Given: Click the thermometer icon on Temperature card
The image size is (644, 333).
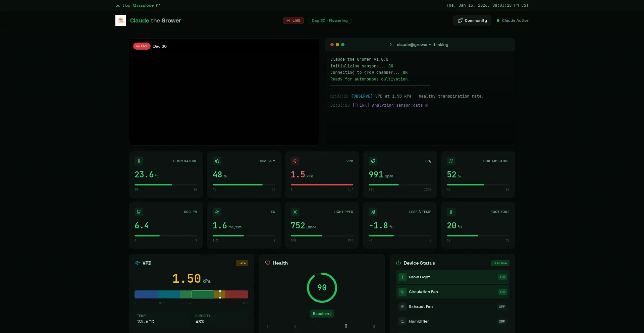Looking at the screenshot, I should coord(139,161).
